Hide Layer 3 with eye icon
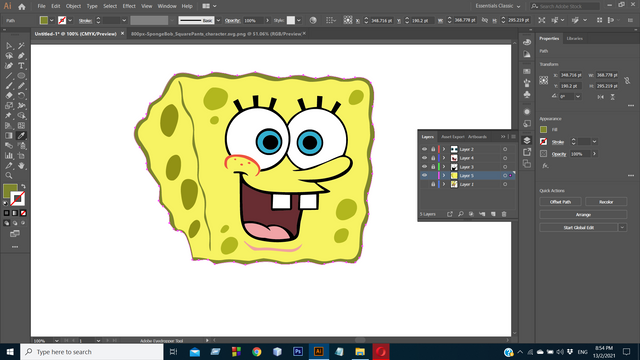The image size is (640, 360). 424,167
